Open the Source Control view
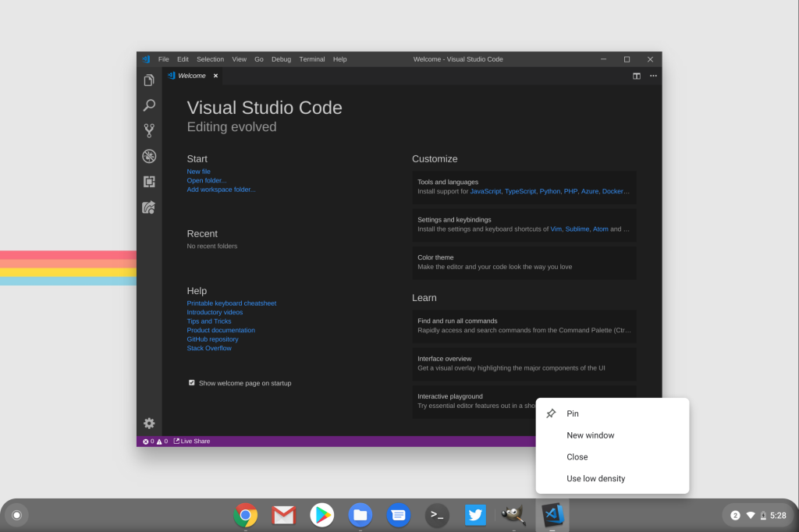Screen dimensions: 799x532 coord(148,130)
